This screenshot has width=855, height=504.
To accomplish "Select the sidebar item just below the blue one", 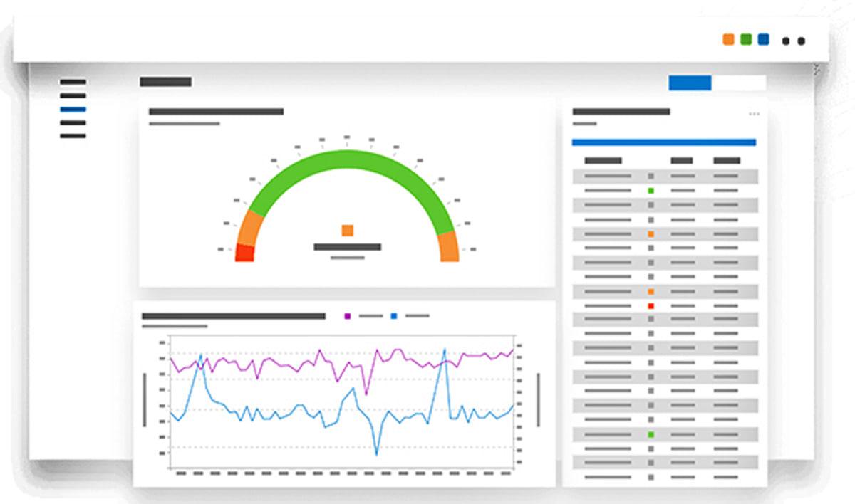I will click(x=73, y=122).
